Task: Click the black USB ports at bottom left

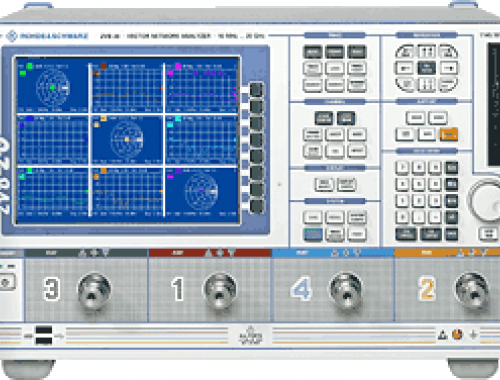Action: click(x=44, y=336)
